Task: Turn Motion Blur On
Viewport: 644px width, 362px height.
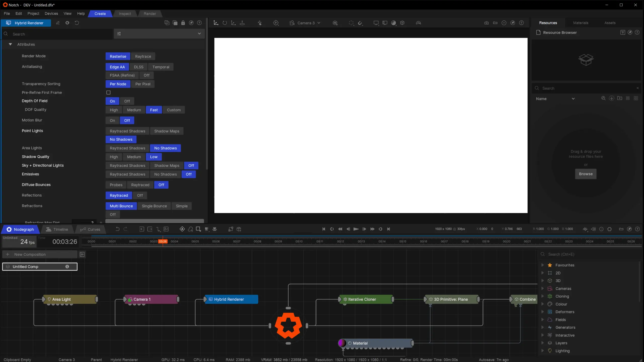Action: pyautogui.click(x=112, y=120)
